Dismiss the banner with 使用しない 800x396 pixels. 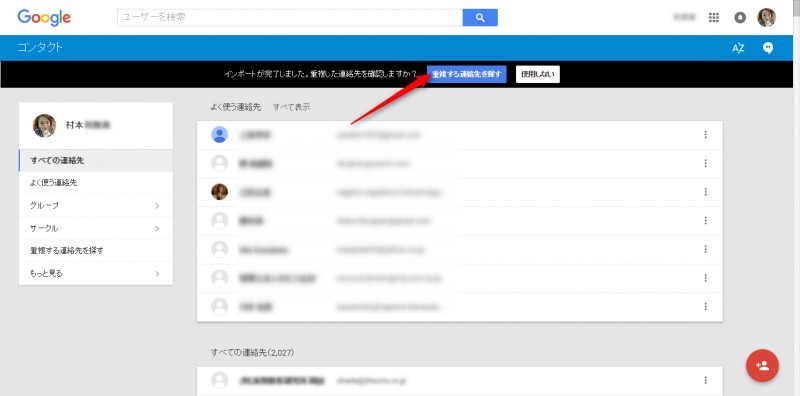(x=538, y=74)
